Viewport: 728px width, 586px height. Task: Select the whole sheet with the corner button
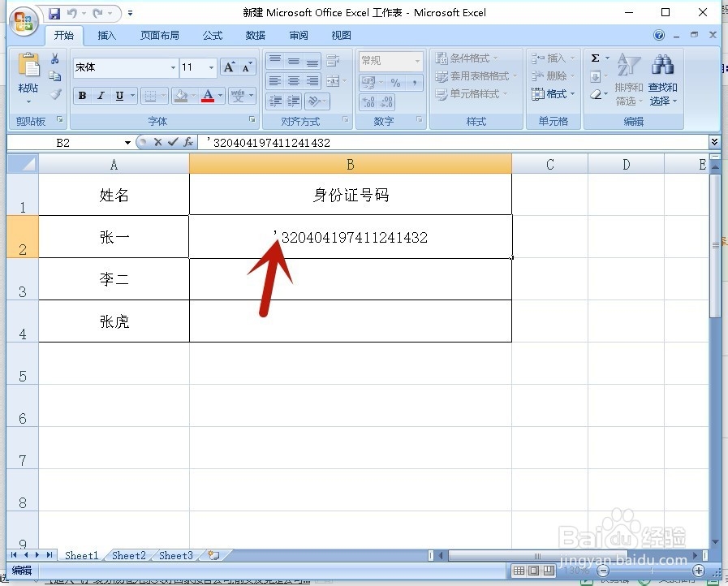click(22, 164)
